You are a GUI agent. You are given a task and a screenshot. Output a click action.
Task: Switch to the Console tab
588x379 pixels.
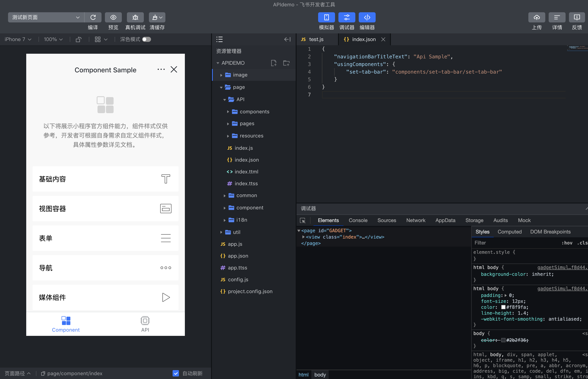coord(358,220)
